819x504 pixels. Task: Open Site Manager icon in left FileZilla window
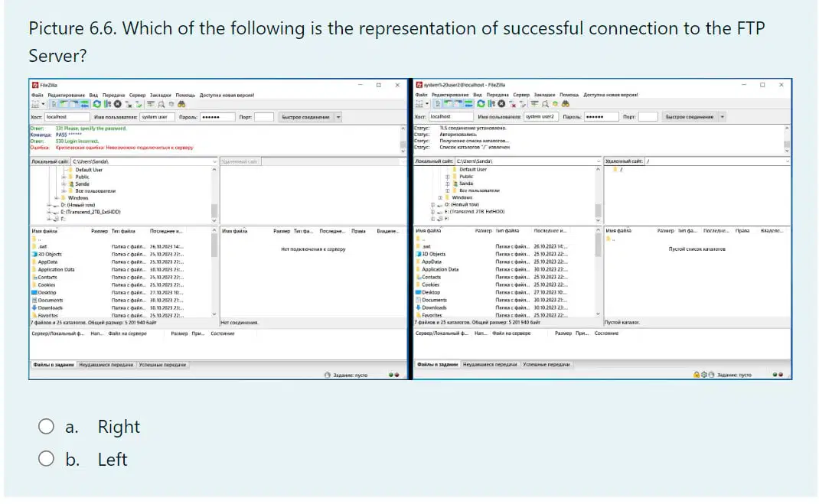coord(35,104)
